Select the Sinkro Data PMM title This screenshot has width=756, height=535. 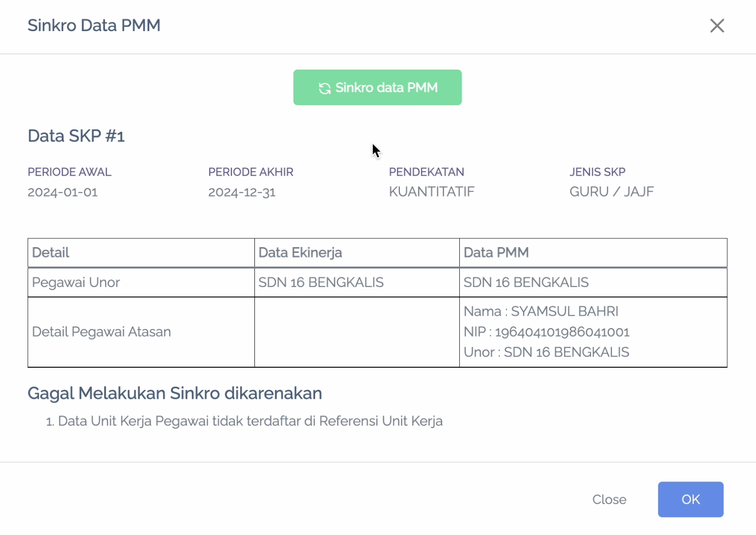pos(94,25)
